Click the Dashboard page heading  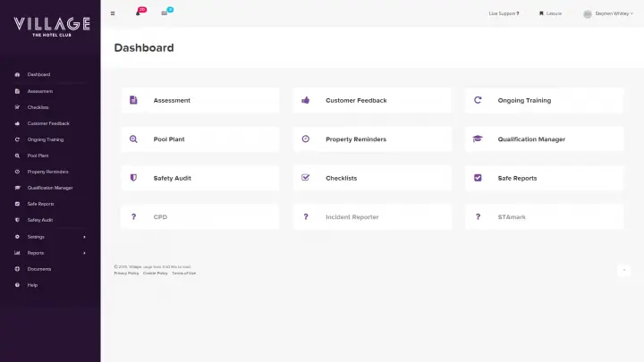[x=144, y=47]
